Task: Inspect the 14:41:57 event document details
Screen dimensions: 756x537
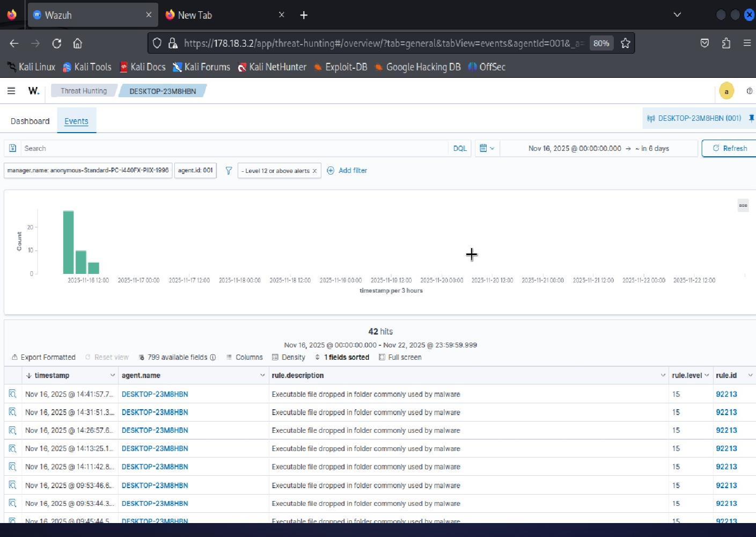Action: 12,394
